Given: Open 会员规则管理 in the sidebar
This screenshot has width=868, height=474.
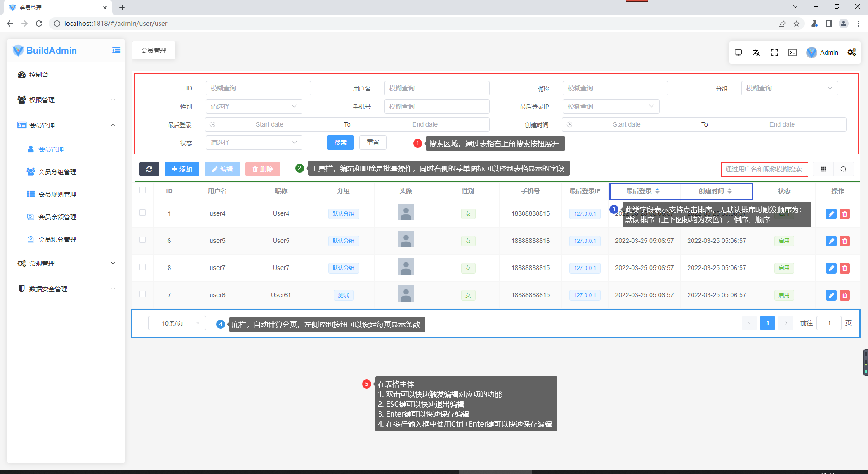Looking at the screenshot, I should click(57, 194).
